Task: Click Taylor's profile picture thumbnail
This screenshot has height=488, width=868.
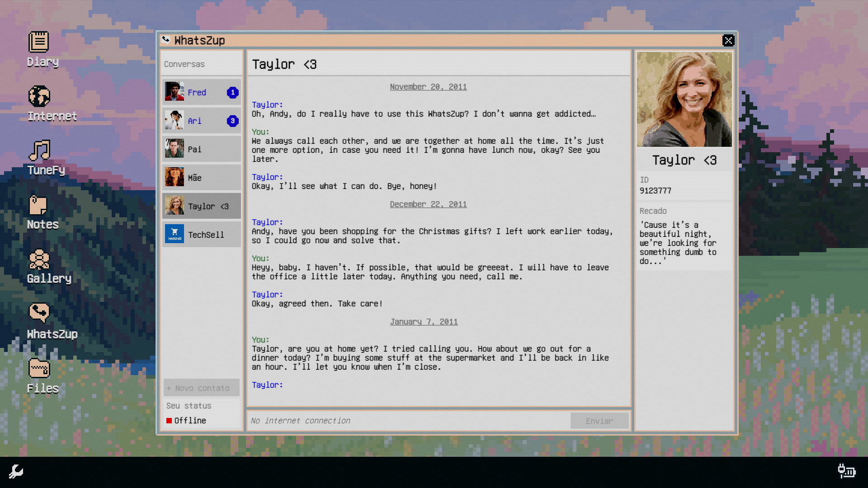Action: (684, 99)
